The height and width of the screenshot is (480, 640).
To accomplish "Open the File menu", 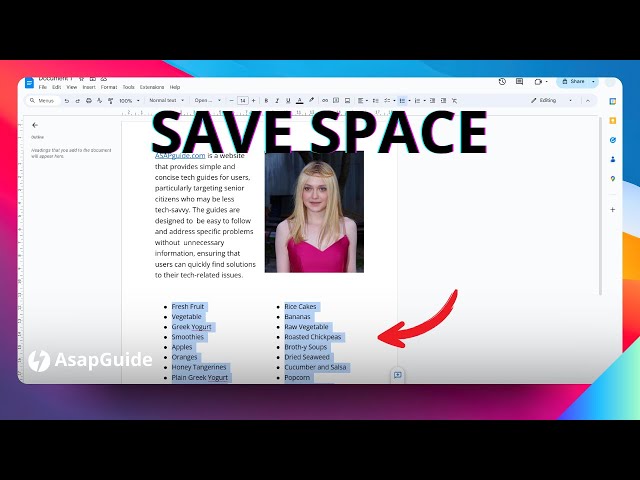I will (x=42, y=87).
